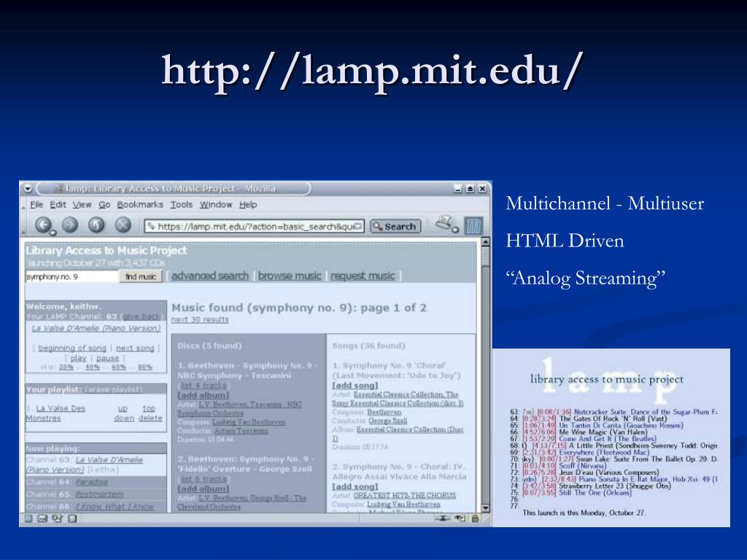Click 'delete' in the playlist
Image resolution: width=747 pixels, height=560 pixels.
coord(150,418)
